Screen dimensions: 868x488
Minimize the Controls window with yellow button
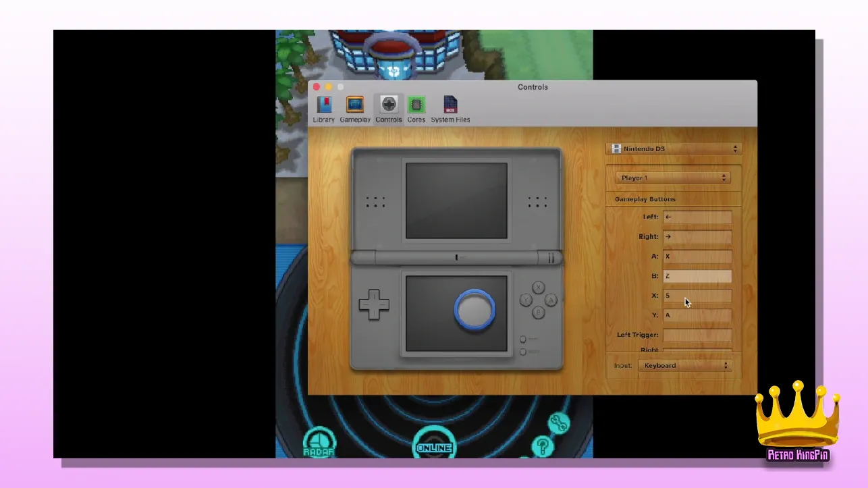329,87
